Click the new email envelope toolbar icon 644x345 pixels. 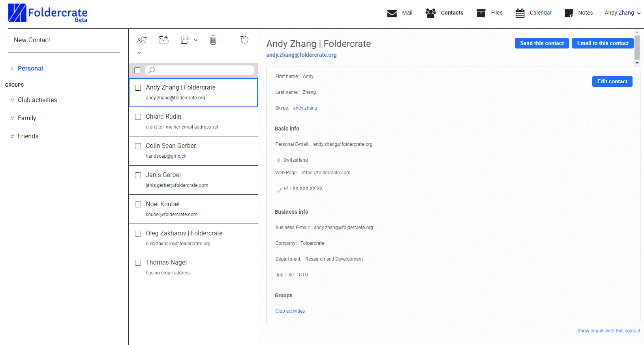(x=163, y=39)
